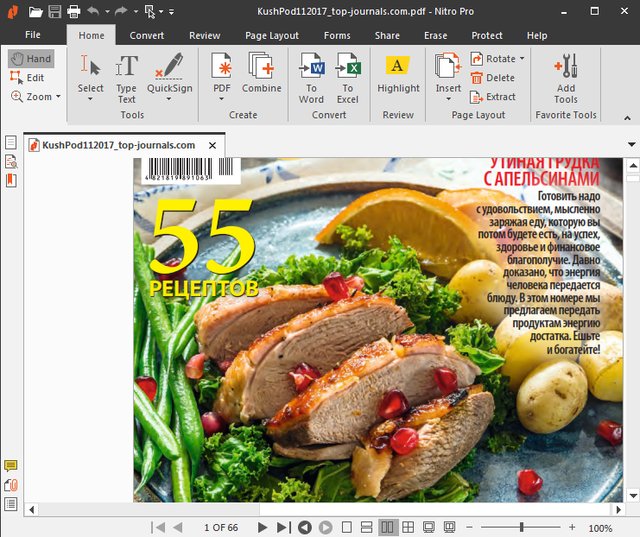This screenshot has width=640, height=537.
Task: Go to the next page
Action: (x=262, y=527)
